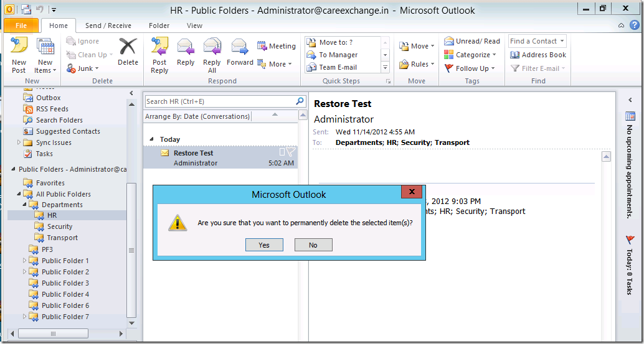Collapse the Today group
The width and height of the screenshot is (644, 344).
(x=151, y=139)
